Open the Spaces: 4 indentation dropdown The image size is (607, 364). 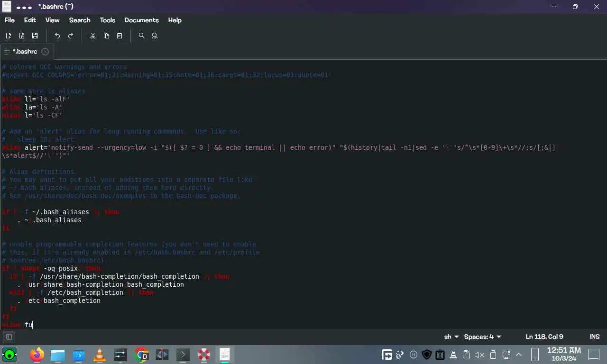(x=483, y=337)
